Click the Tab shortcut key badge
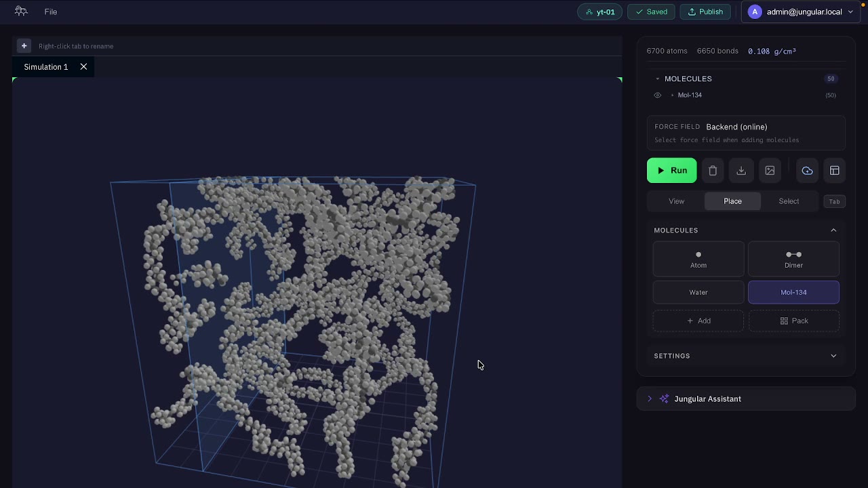Image resolution: width=868 pixels, height=488 pixels. (834, 201)
